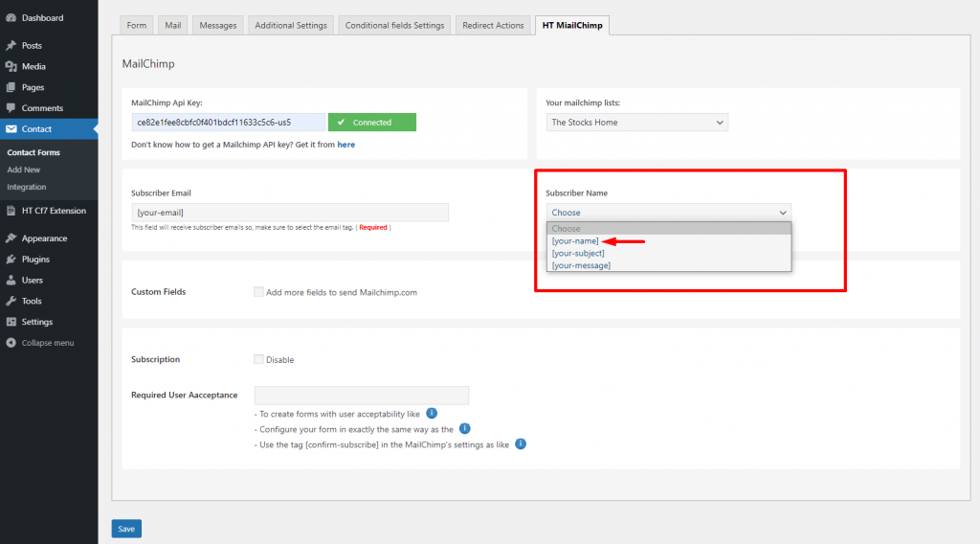Click the Subscriber Email input field
This screenshot has width=980, height=544.
[x=289, y=213]
